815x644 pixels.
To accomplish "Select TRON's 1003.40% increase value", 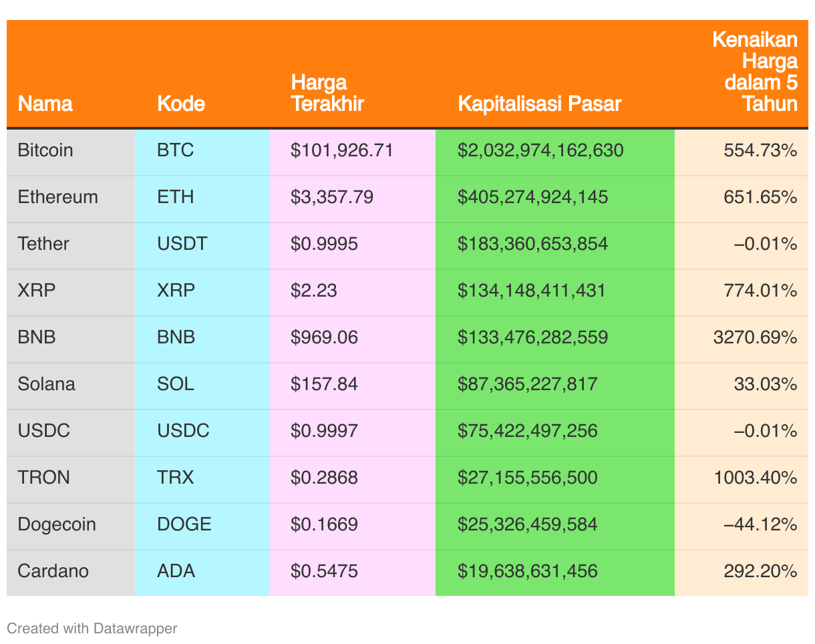I will tap(755, 478).
